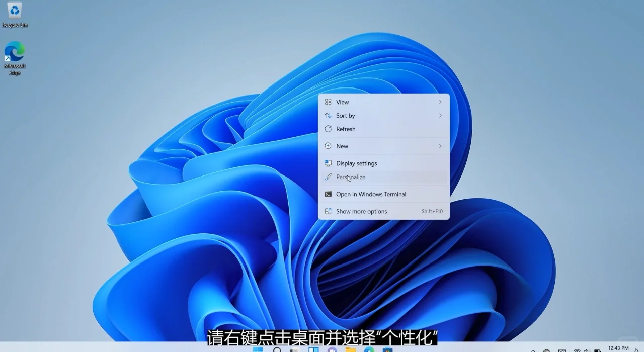
Task: Open the Start menu from the taskbar
Action: 258,348
